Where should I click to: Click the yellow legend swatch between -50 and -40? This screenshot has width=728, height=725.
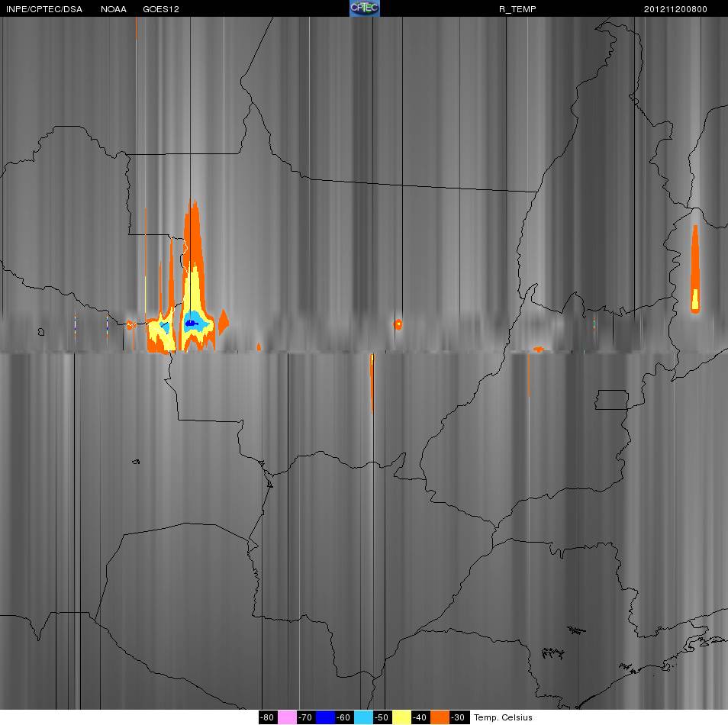[401, 717]
